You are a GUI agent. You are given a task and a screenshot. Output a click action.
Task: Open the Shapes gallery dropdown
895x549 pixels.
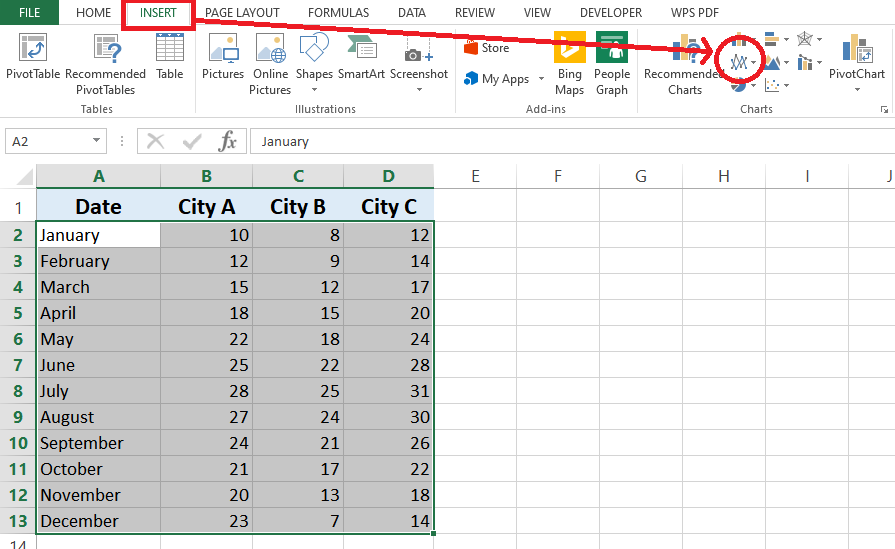coord(314,90)
